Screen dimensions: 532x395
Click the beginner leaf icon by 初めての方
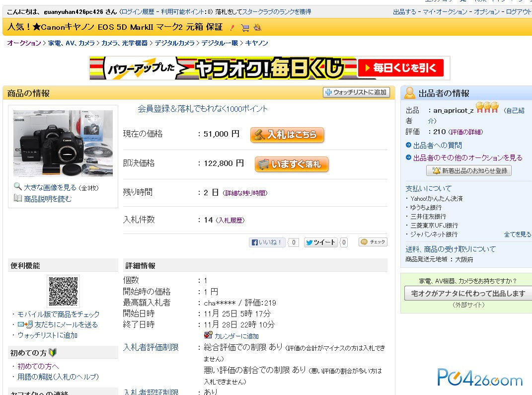(x=53, y=353)
